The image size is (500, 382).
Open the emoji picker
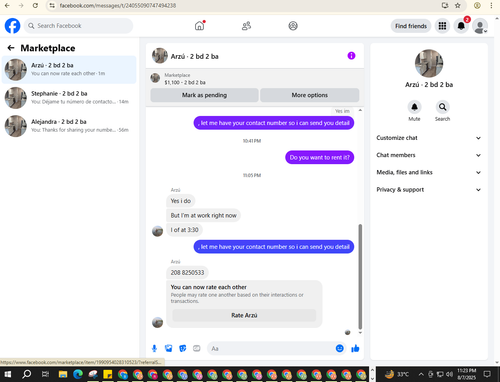(x=339, y=348)
